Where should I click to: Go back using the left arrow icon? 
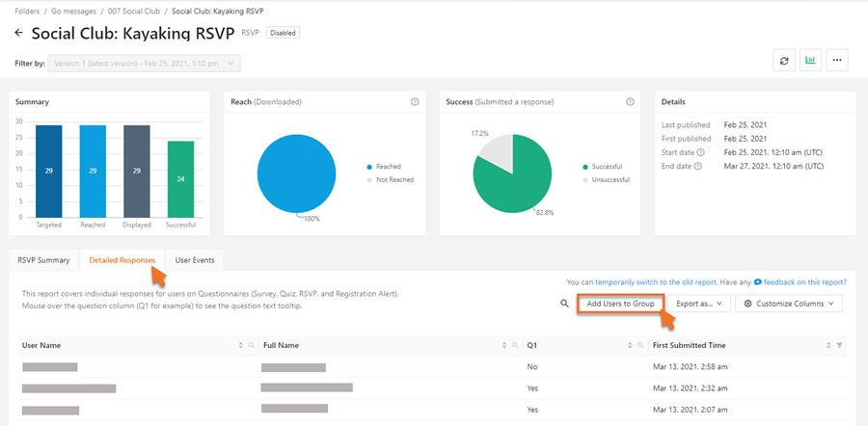(19, 33)
